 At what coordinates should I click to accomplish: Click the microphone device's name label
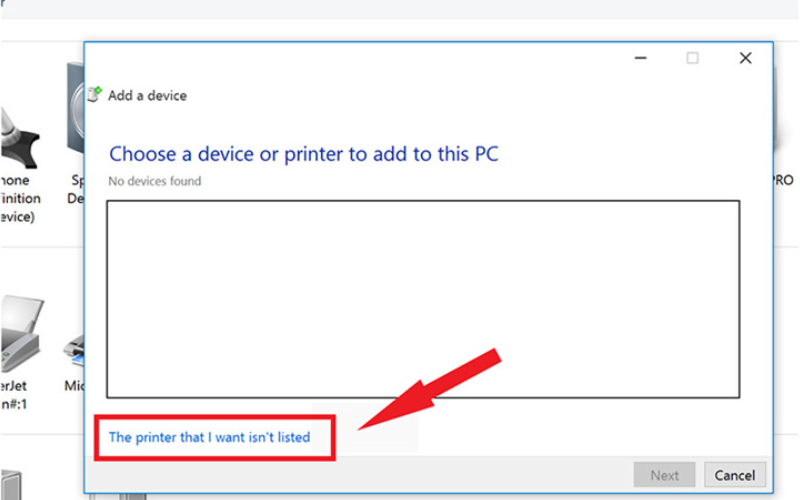click(17, 198)
